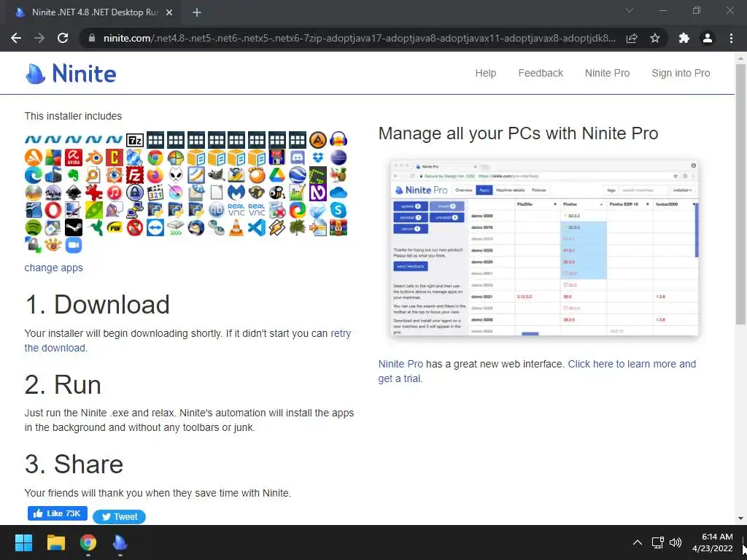Bookmark this page with the star icon
747x560 pixels.
click(x=655, y=38)
